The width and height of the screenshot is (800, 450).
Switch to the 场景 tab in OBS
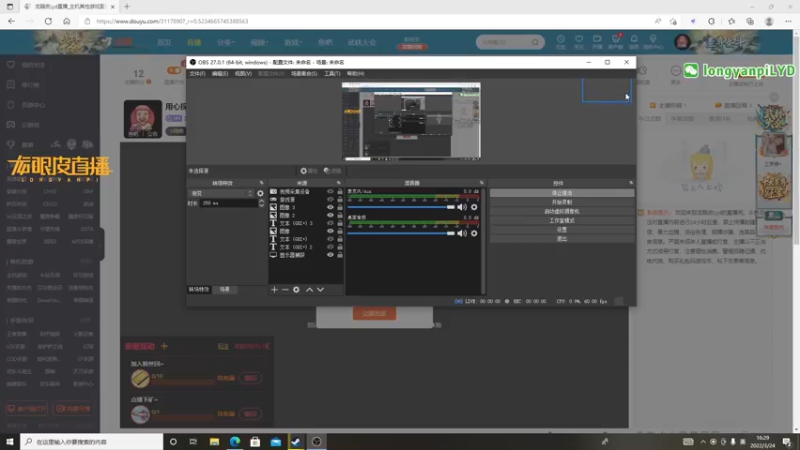224,289
